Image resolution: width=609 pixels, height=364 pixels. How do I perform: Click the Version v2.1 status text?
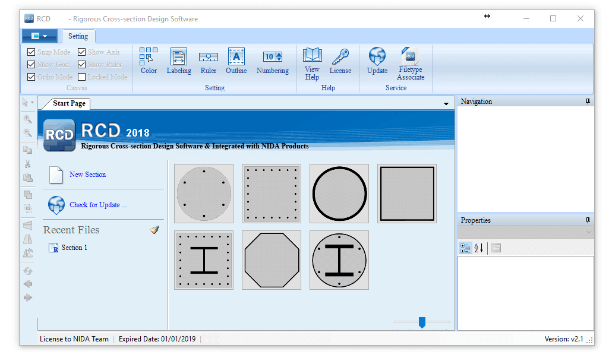pyautogui.click(x=564, y=339)
